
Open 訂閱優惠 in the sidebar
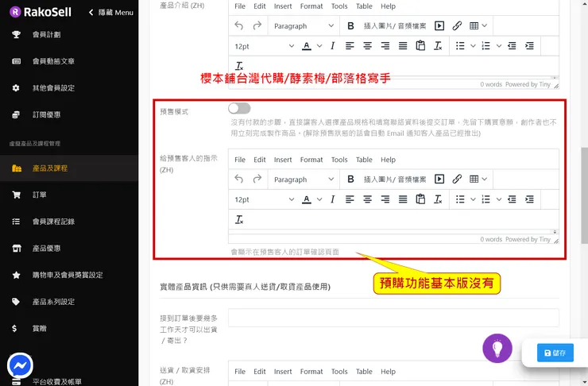[47, 114]
